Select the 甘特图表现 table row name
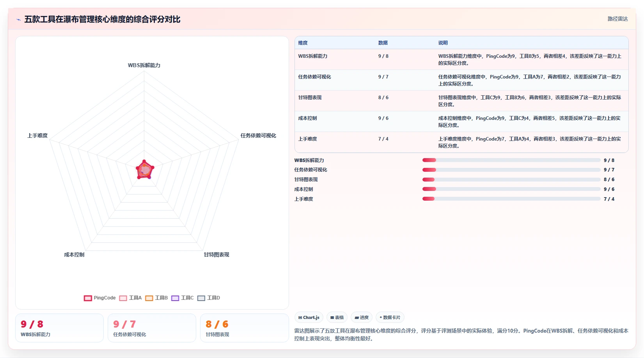The height and width of the screenshot is (358, 644). pos(310,98)
